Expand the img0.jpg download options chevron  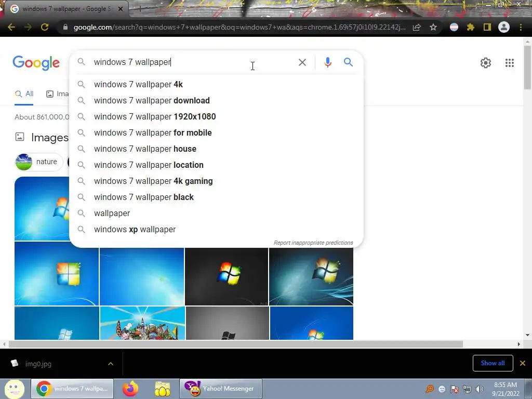pyautogui.click(x=110, y=364)
